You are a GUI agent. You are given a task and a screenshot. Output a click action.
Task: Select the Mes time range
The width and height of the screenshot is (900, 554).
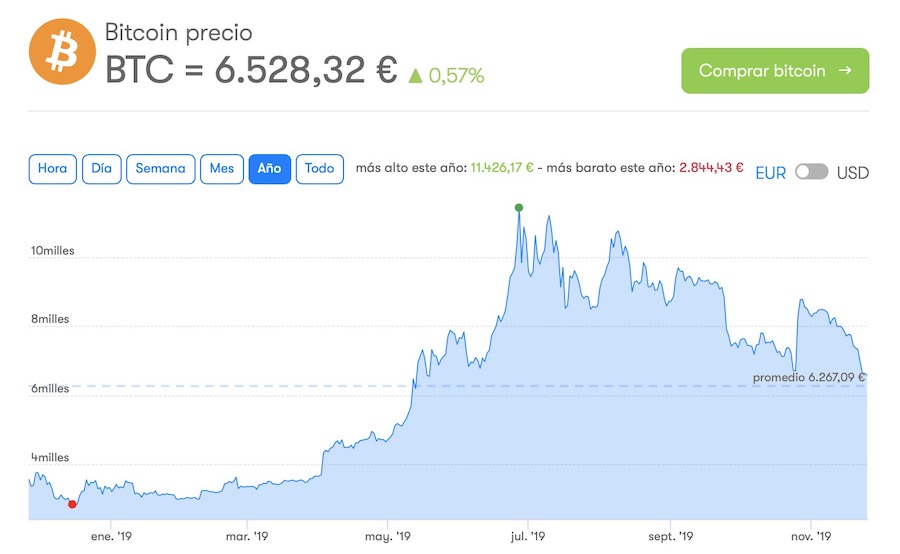(221, 169)
